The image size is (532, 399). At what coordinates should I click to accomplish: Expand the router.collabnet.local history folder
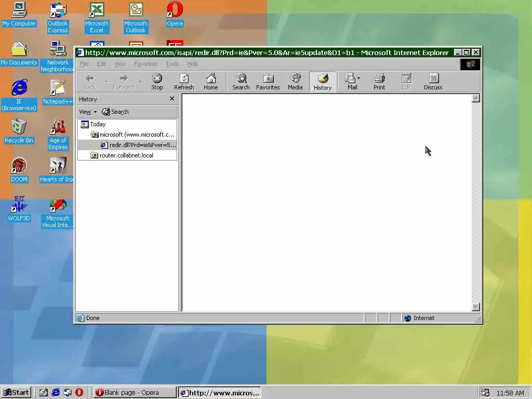122,155
